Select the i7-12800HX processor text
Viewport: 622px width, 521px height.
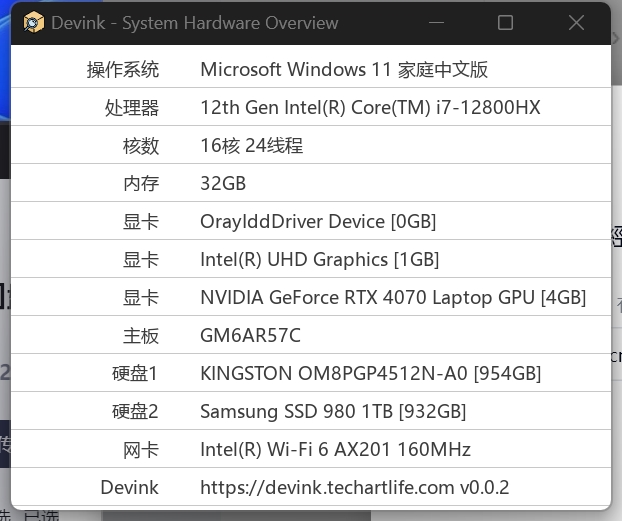370,107
